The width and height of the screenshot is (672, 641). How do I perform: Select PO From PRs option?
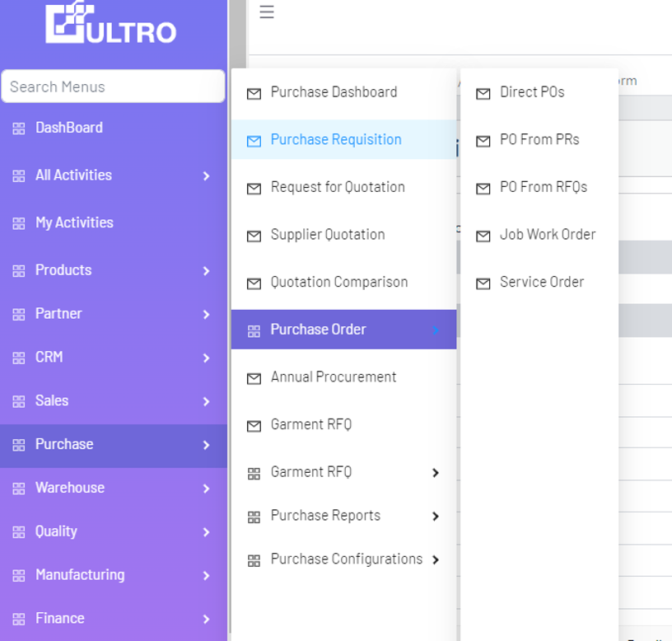pyautogui.click(x=539, y=139)
